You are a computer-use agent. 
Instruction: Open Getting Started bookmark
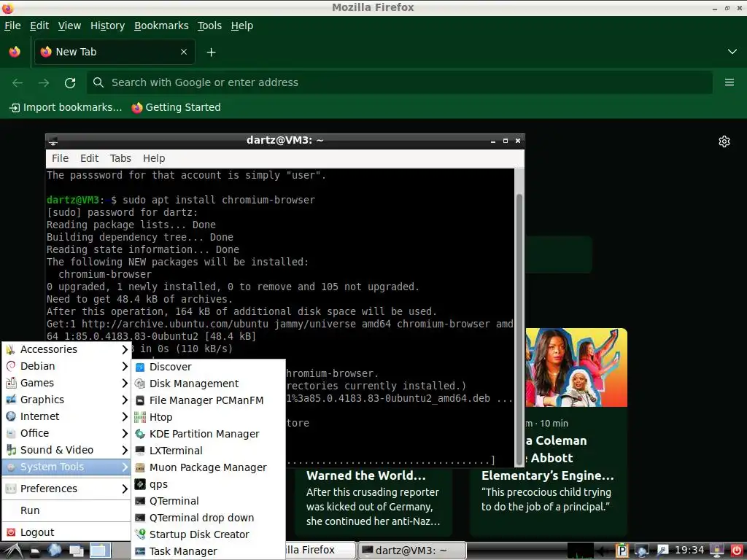tap(177, 108)
